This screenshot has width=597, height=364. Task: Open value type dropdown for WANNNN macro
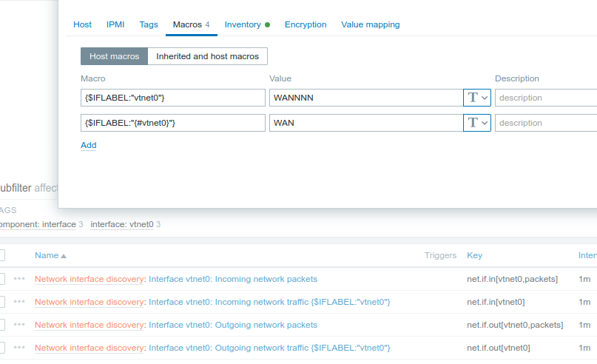pos(477,98)
